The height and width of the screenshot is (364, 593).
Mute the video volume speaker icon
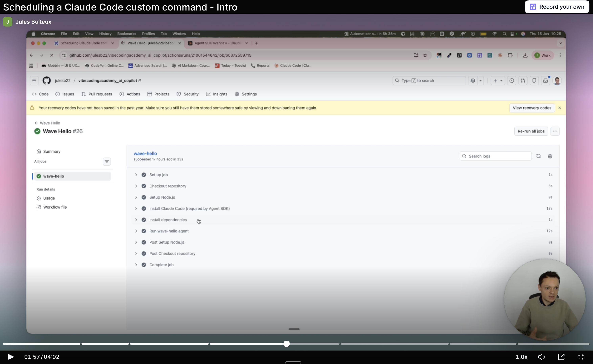coord(541,357)
